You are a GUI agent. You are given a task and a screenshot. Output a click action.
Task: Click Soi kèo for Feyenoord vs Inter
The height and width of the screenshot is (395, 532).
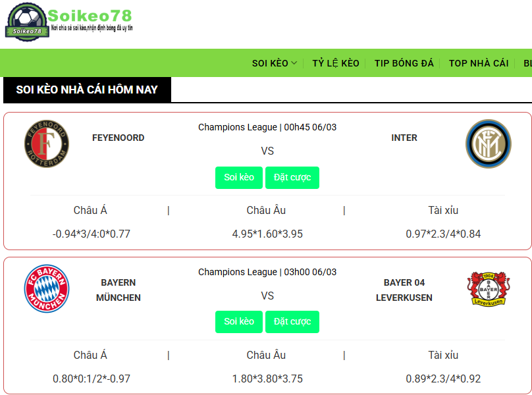[239, 178]
